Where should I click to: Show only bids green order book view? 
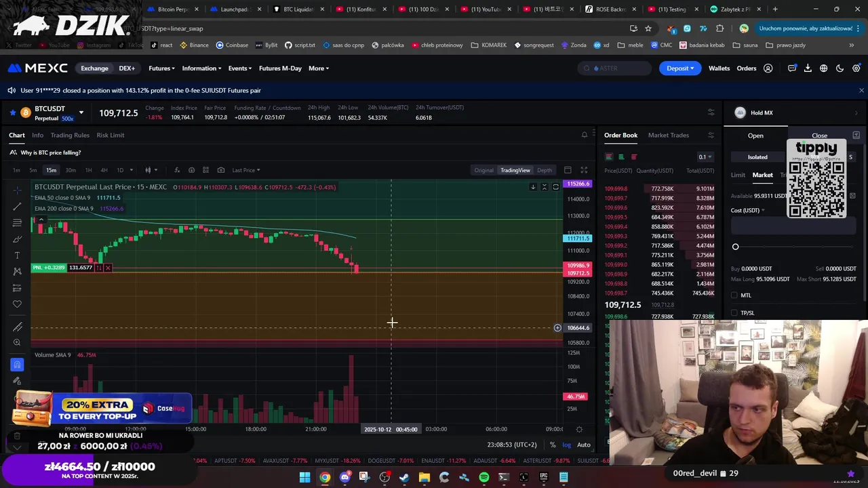pyautogui.click(x=621, y=157)
